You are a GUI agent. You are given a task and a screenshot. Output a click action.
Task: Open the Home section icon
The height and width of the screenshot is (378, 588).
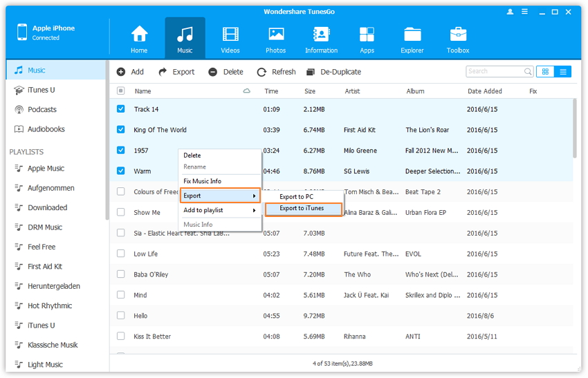tap(139, 38)
